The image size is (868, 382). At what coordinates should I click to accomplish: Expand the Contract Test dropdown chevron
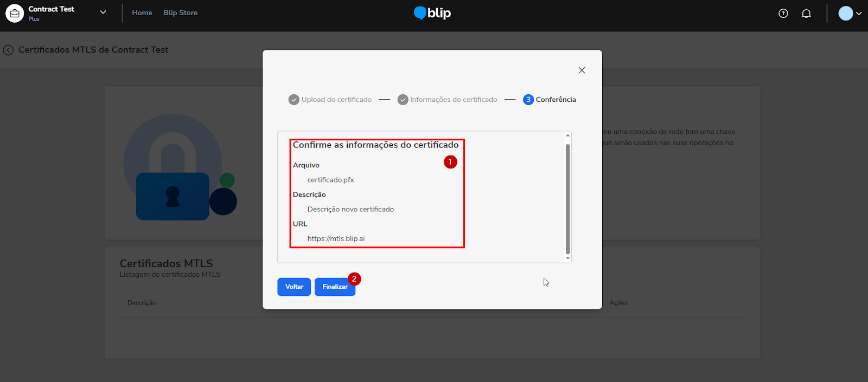click(x=103, y=12)
